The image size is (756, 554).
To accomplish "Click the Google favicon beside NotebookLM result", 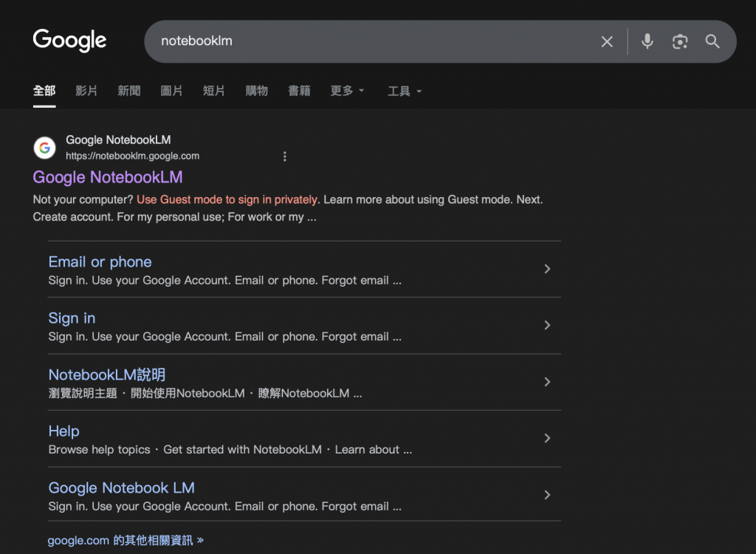I will [x=44, y=148].
